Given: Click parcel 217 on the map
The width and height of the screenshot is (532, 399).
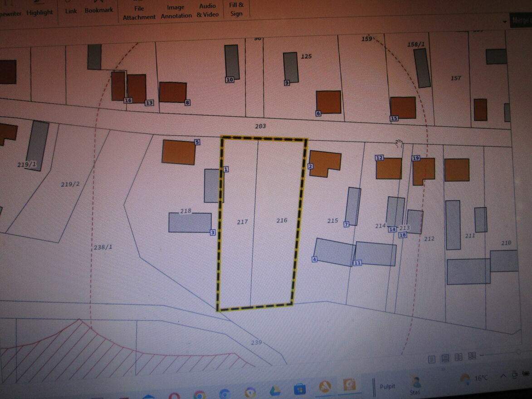Looking at the screenshot, I should point(242,222).
